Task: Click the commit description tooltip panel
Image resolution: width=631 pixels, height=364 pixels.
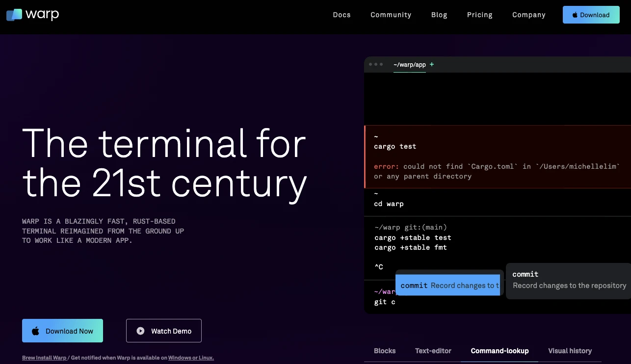Action: click(x=568, y=281)
